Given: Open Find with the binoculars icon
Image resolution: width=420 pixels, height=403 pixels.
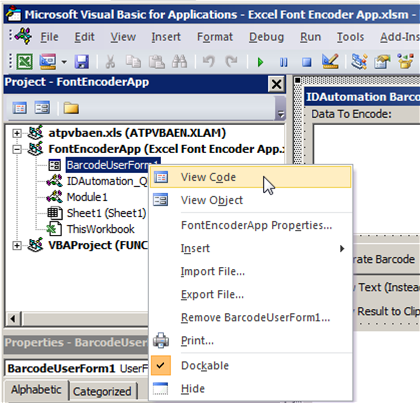Looking at the screenshot, I should click(179, 62).
